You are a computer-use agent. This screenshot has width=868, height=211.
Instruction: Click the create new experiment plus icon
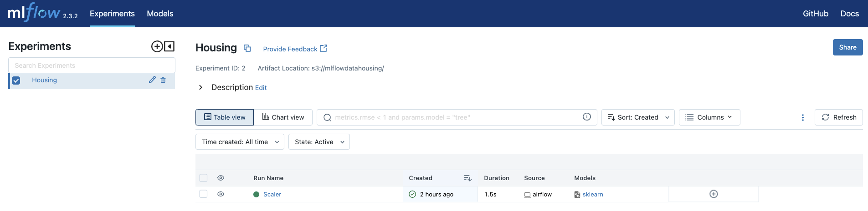157,46
